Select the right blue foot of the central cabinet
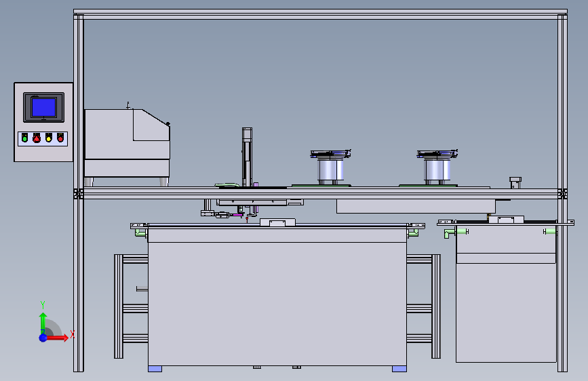This screenshot has width=588, height=381. 399,369
